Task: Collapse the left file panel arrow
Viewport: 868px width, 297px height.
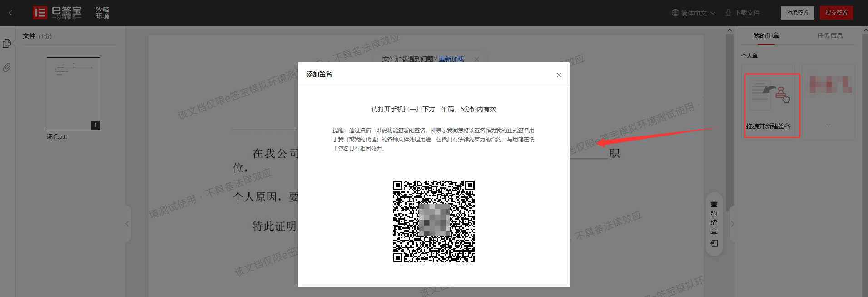Action: pos(127,223)
